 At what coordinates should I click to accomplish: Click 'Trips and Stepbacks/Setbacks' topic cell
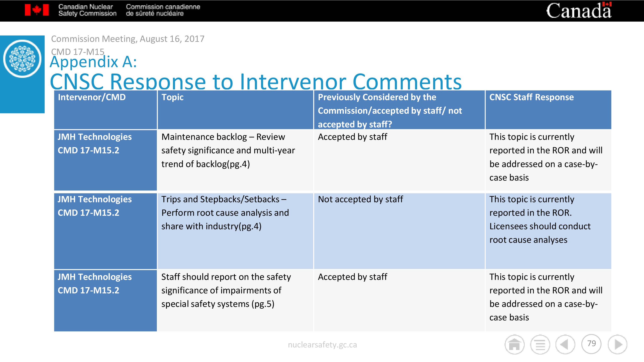pyautogui.click(x=235, y=231)
